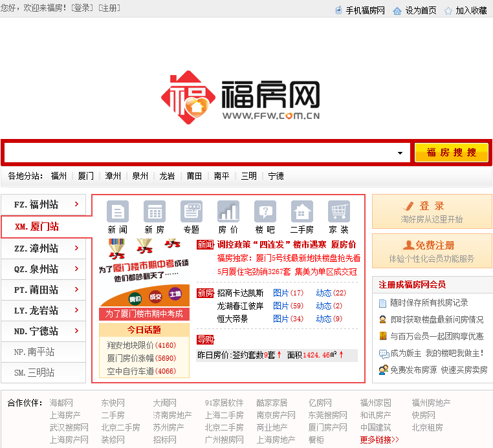Click the red 导购 tag
This screenshot has height=448, width=493.
pyautogui.click(x=205, y=339)
